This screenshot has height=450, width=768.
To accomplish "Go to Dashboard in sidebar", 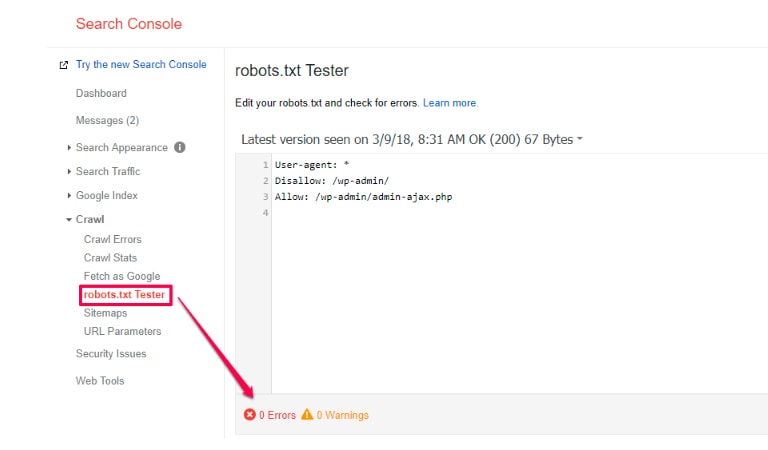I will [101, 93].
